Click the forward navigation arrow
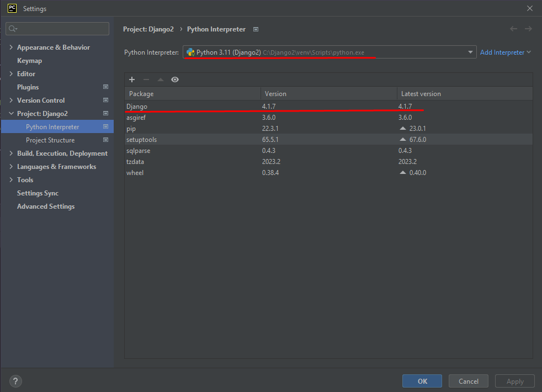The height and width of the screenshot is (392, 542). (x=528, y=29)
